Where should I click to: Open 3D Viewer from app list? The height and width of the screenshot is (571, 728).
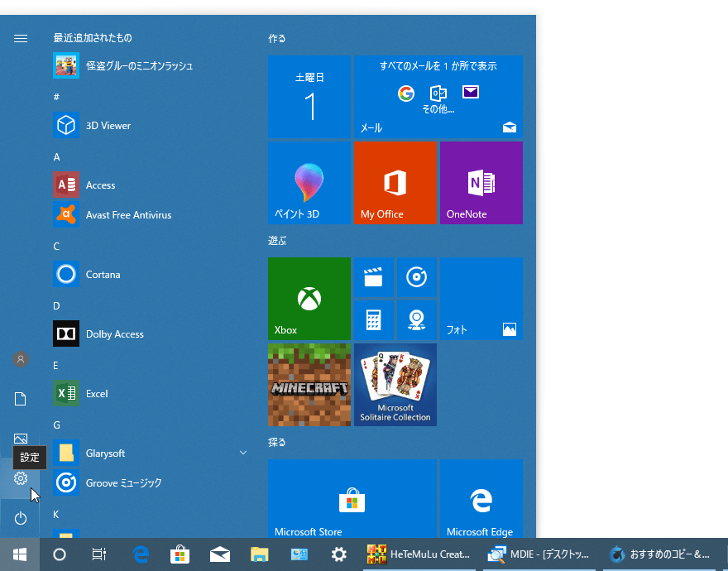point(150,125)
